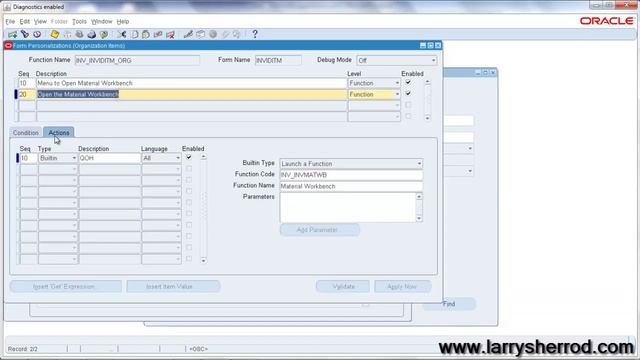Switch to the Condition tab

point(26,133)
